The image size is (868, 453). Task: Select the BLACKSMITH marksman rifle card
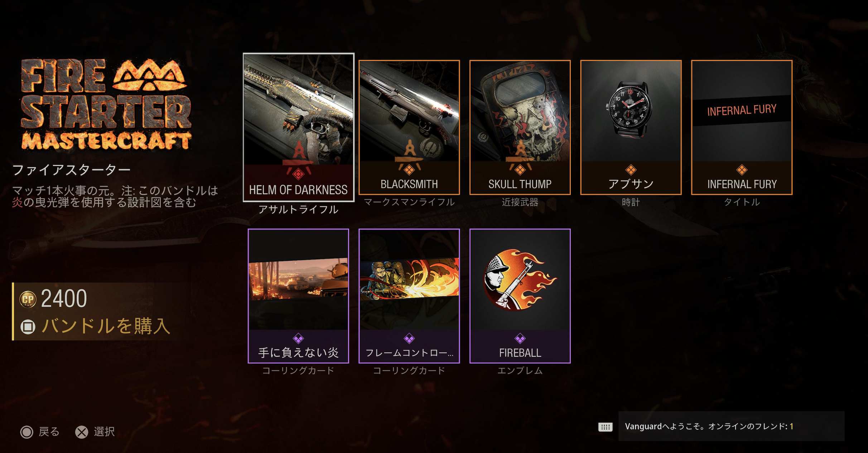409,127
